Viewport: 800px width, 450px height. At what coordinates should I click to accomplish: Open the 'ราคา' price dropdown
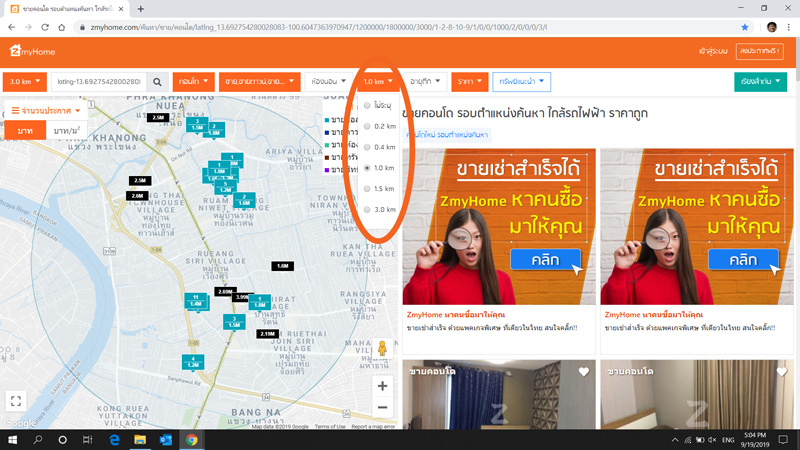click(x=469, y=82)
